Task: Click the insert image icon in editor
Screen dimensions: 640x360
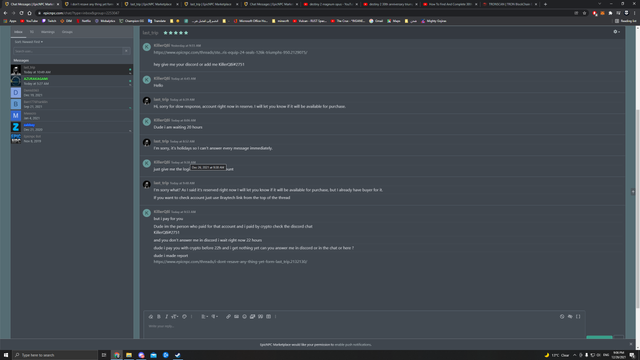Action: [236, 316]
